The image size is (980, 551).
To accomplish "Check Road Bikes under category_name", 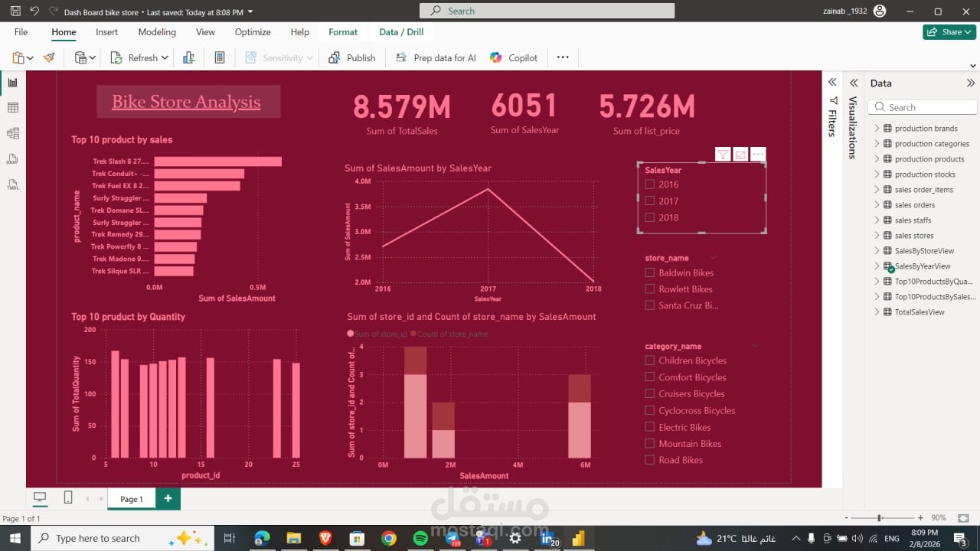I will pyautogui.click(x=649, y=460).
